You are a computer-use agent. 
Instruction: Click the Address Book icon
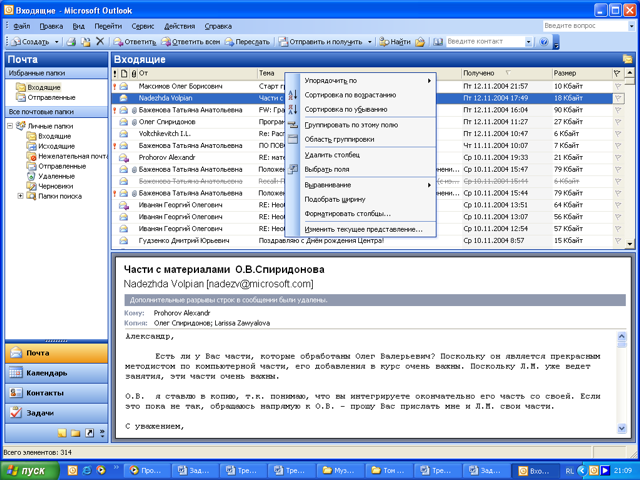(x=438, y=42)
